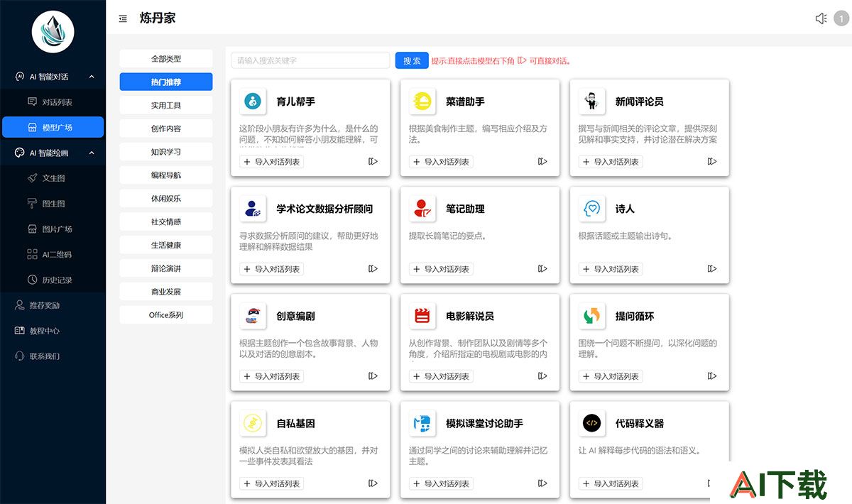This screenshot has width=852, height=504.
Task: Click 导入对话列表 on 代码释义器 card
Action: [611, 483]
